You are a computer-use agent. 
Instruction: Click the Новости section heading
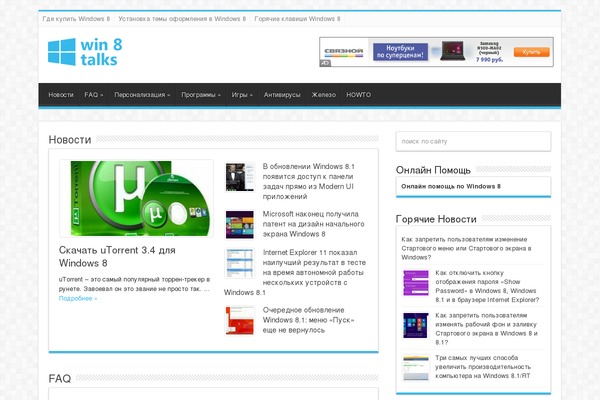[70, 140]
